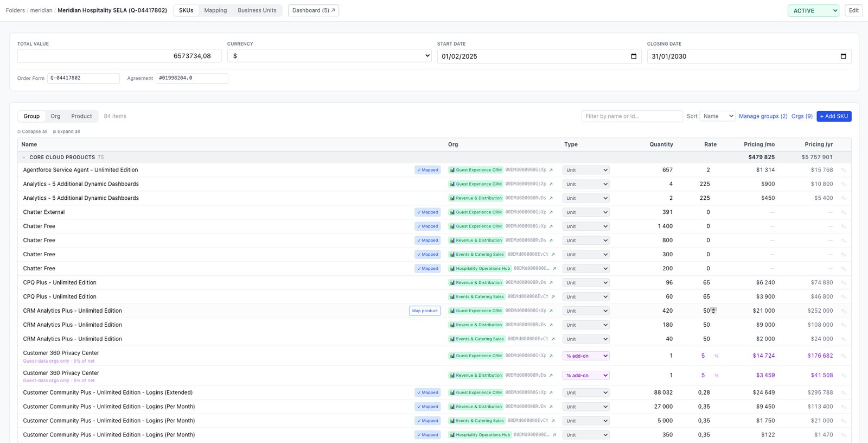Image resolution: width=868 pixels, height=443 pixels.
Task: Open Events & Catering Sales link arrow in CPQ Plus row
Action: (553, 297)
